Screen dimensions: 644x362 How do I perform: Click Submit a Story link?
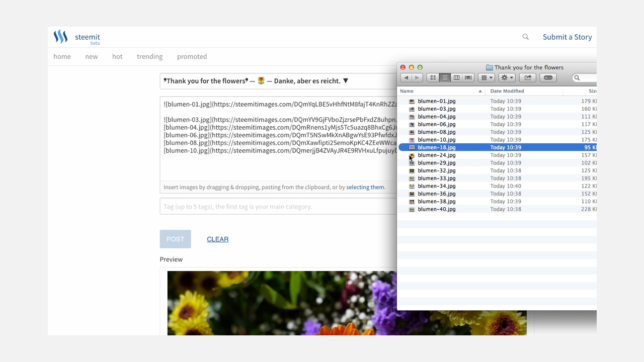[x=567, y=37]
